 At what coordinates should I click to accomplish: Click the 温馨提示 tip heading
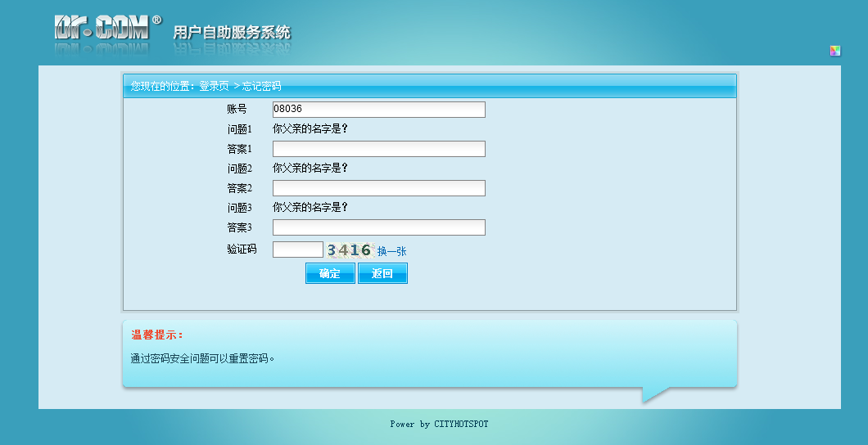[157, 335]
